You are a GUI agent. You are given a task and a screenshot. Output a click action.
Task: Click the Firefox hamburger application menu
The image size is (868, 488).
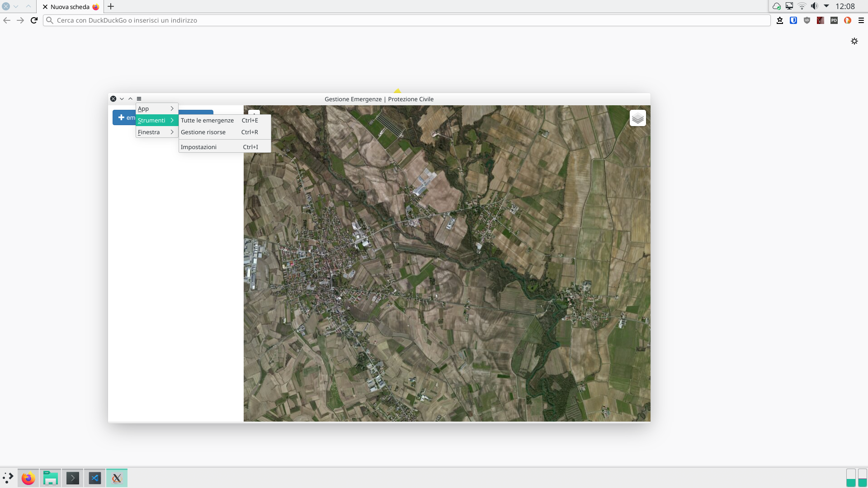click(x=861, y=20)
